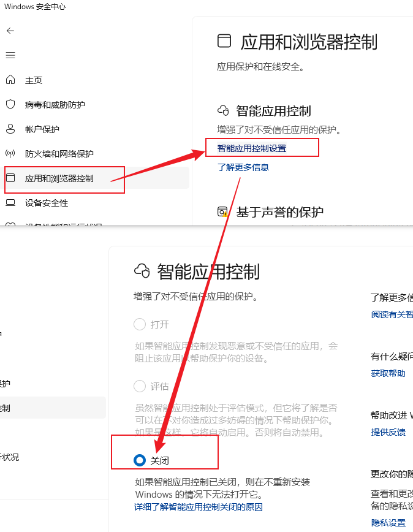The height and width of the screenshot is (532, 413).
Task: Click the 阅读有关智 link on the right
Action: 392,314
